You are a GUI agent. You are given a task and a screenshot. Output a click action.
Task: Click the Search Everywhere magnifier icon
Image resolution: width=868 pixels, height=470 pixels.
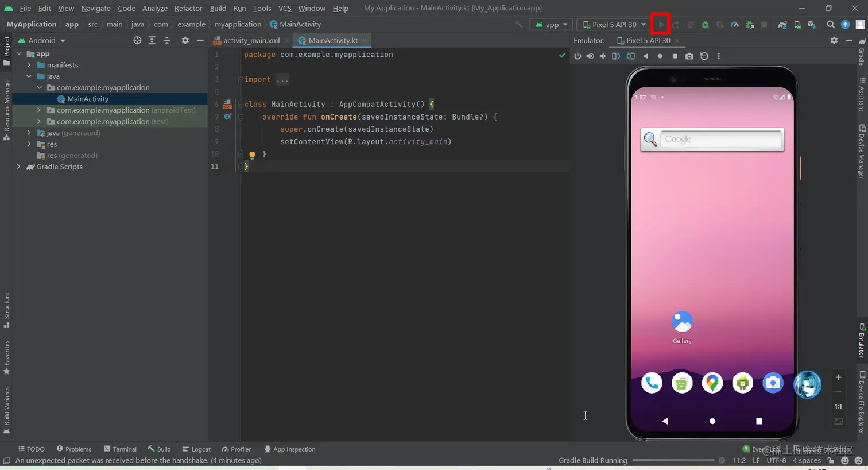click(x=831, y=25)
